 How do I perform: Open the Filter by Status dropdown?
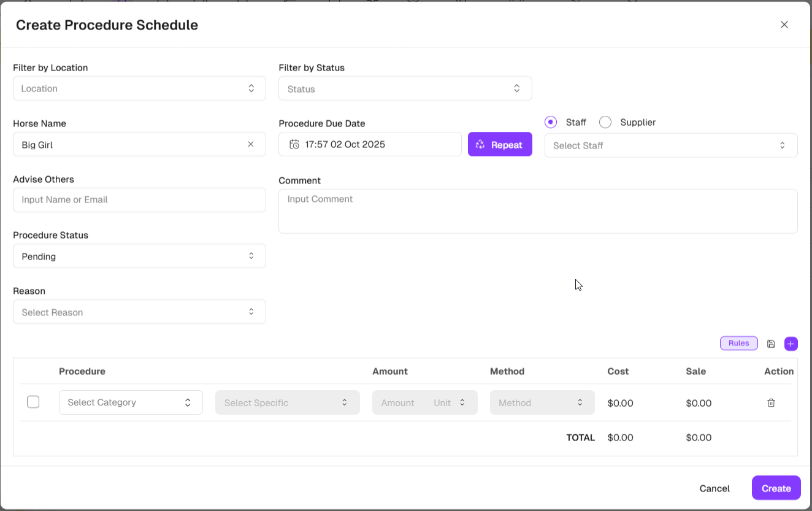[x=405, y=89]
